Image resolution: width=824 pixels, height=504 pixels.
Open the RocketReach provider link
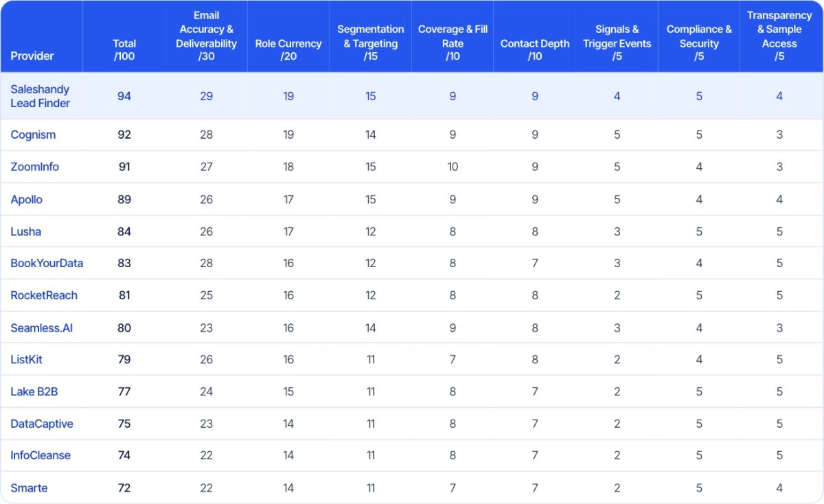44,295
